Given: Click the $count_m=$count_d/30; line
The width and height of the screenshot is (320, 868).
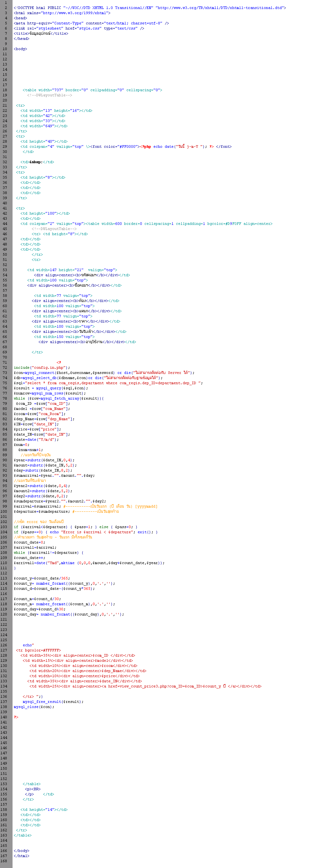Looking at the screenshot, I should tap(37, 599).
